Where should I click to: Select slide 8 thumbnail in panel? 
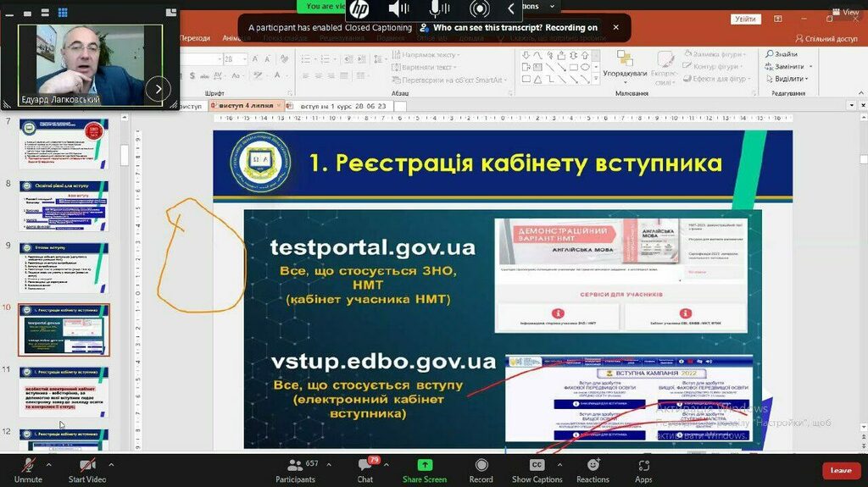[64, 206]
